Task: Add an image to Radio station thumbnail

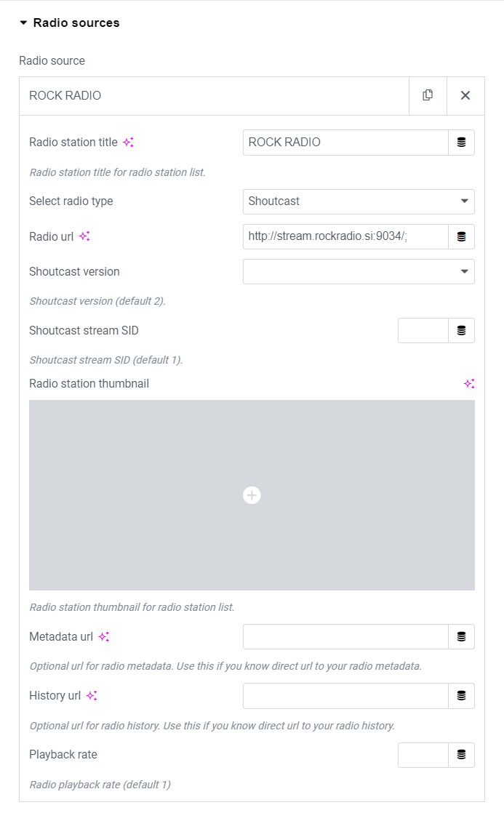Action: click(252, 495)
